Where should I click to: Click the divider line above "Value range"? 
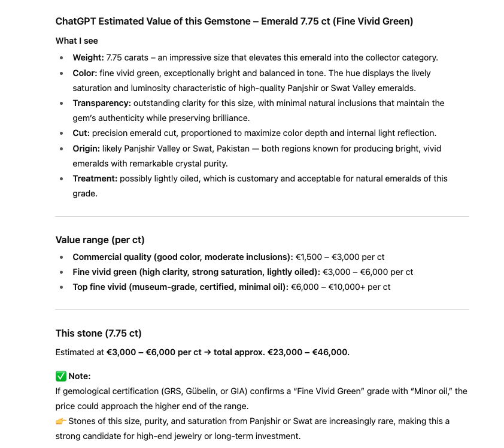point(262,216)
